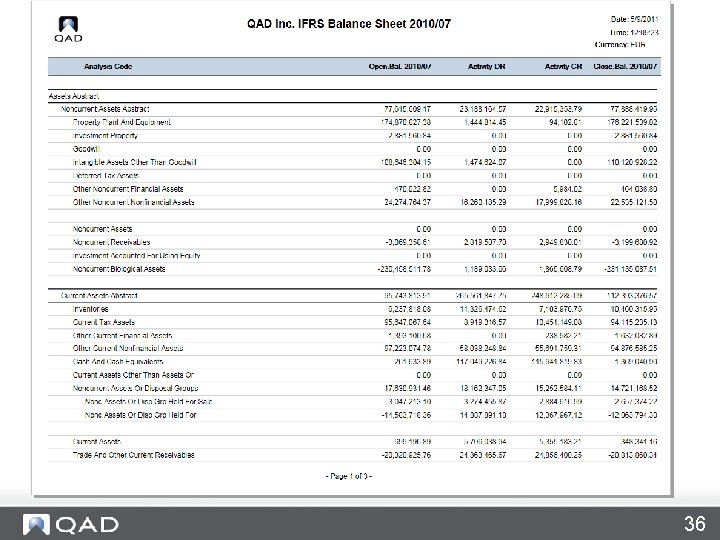The image size is (720, 540).
Task: Click 'Noncurrent Biological Assets' row label
Action: coord(119,269)
